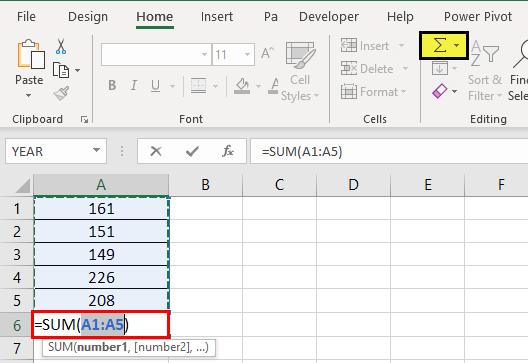
Task: Select row 3 header
Action: 17,254
